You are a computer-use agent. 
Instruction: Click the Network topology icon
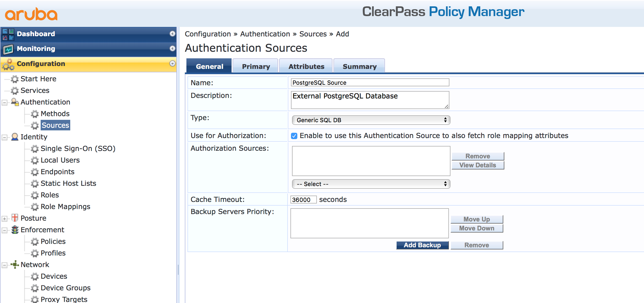pos(15,264)
